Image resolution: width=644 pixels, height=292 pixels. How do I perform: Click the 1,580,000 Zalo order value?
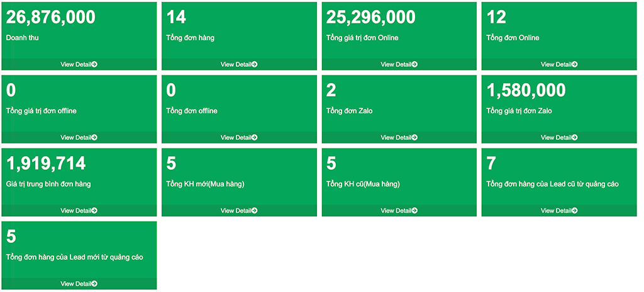[x=526, y=91]
